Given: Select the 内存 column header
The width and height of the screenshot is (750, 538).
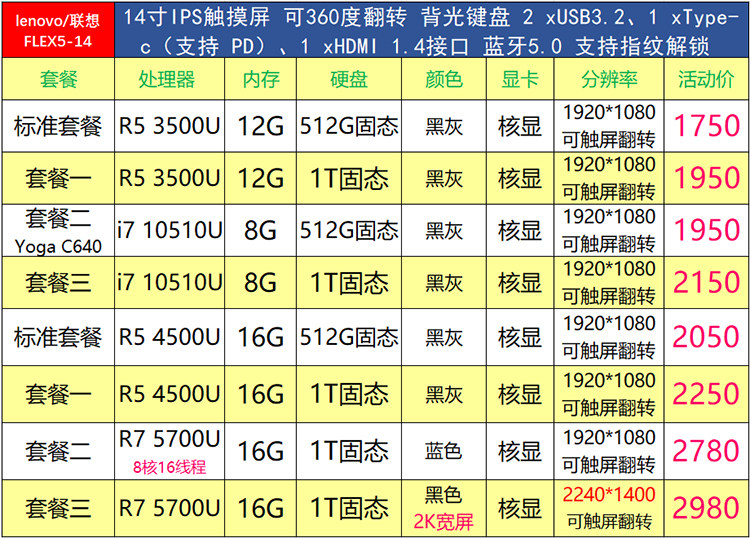Looking at the screenshot, I should click(261, 79).
